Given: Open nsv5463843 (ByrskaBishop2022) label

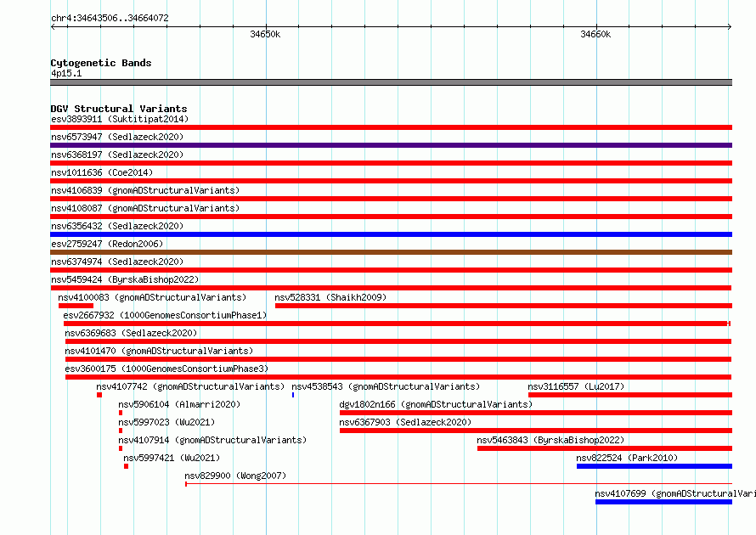Looking at the screenshot, I should click(x=550, y=440).
